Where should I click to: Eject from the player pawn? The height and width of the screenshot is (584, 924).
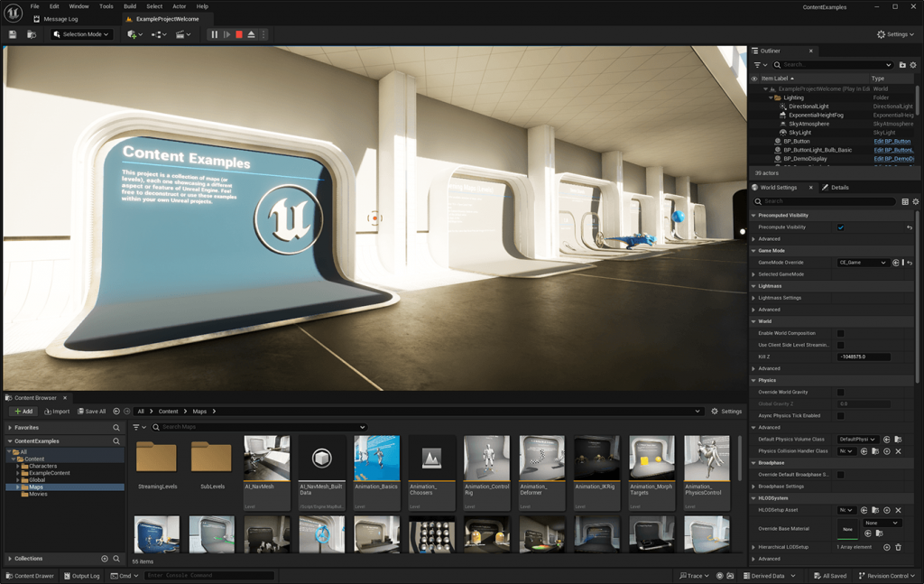click(x=251, y=34)
